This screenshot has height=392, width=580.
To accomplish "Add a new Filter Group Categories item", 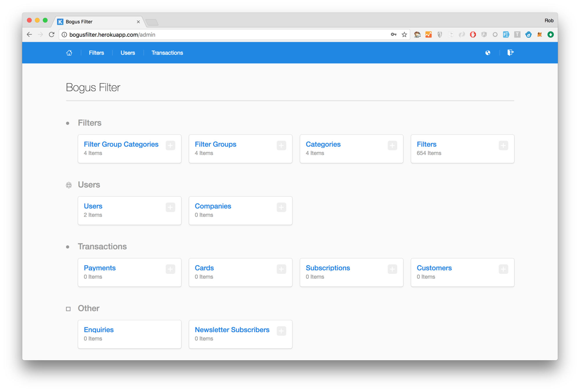I will [x=170, y=145].
